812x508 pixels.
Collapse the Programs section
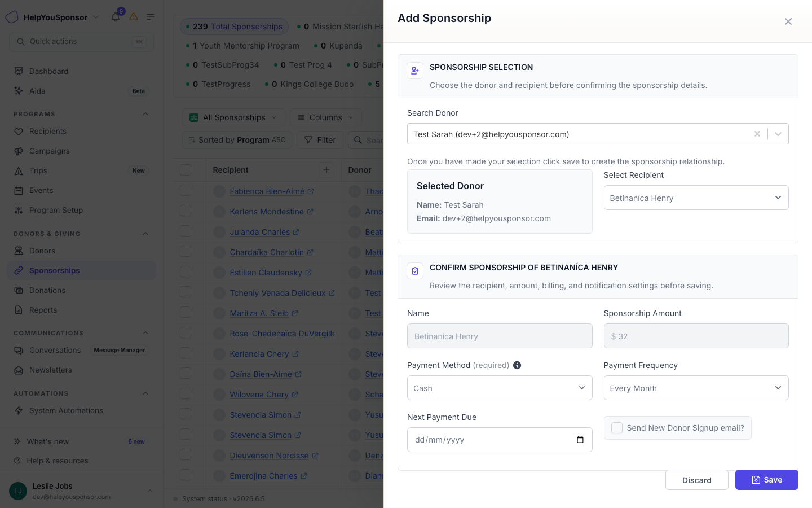(145, 114)
